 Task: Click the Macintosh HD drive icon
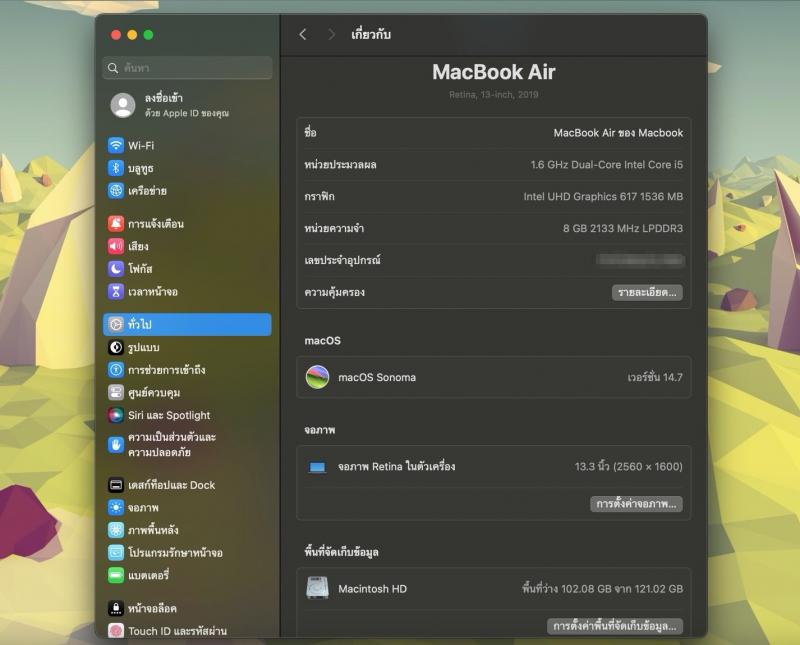[317, 589]
